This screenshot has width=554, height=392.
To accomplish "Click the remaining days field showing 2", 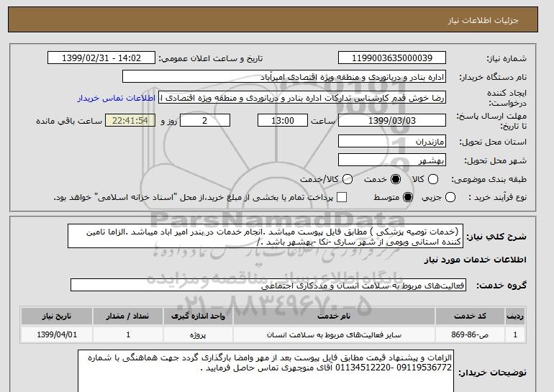I will click(205, 120).
